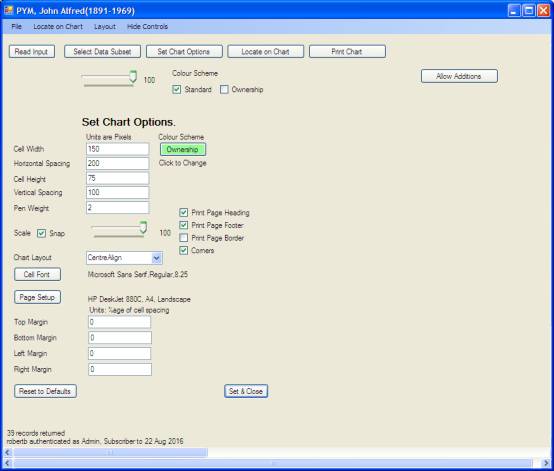Maximize the PYM chart window

529,11
